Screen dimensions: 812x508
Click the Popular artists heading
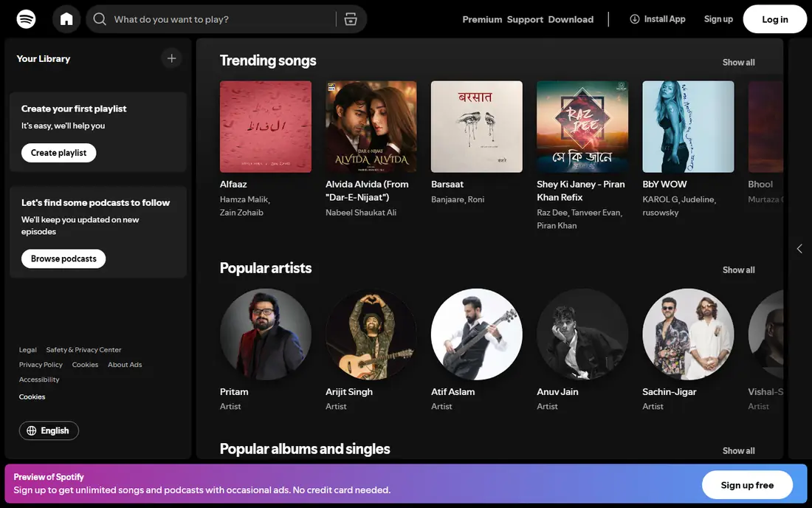click(x=266, y=268)
